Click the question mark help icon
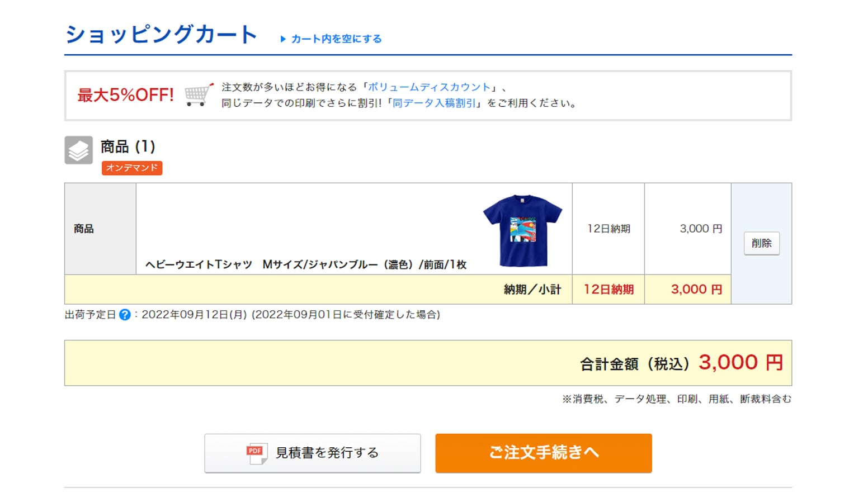The width and height of the screenshot is (868, 502). (x=125, y=315)
